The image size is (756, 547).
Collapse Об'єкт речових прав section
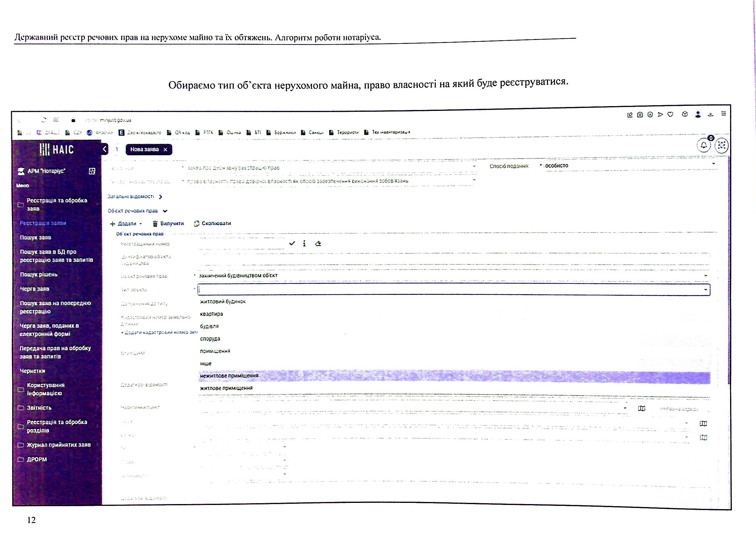137,211
